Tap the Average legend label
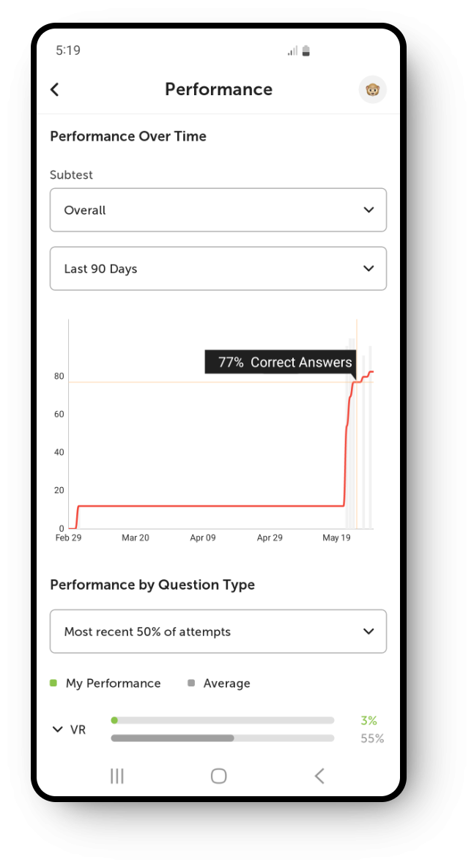474x868 pixels. [x=226, y=683]
